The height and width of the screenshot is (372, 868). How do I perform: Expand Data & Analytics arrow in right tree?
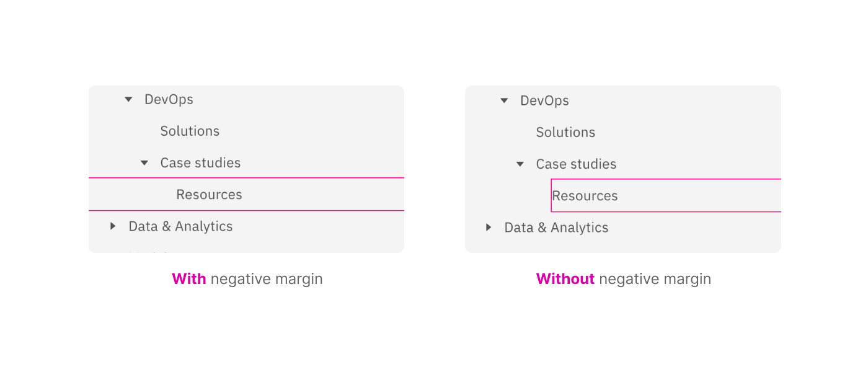click(489, 228)
